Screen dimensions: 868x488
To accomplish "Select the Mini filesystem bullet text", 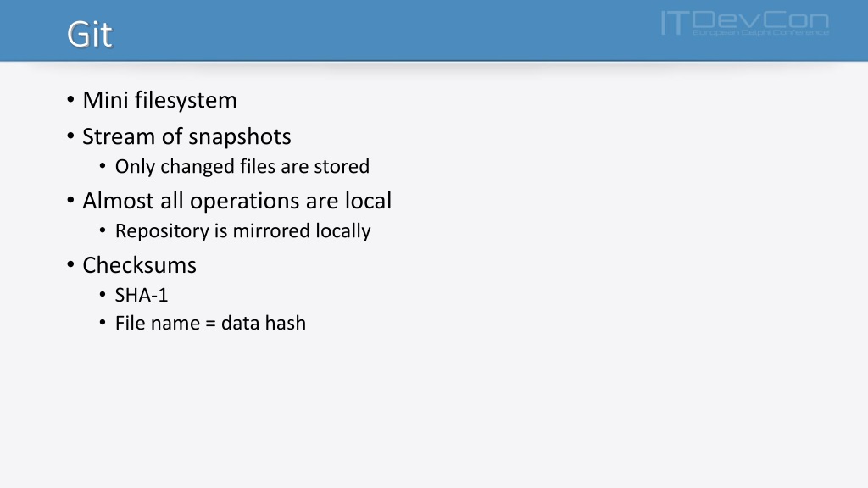I will pyautogui.click(x=159, y=100).
